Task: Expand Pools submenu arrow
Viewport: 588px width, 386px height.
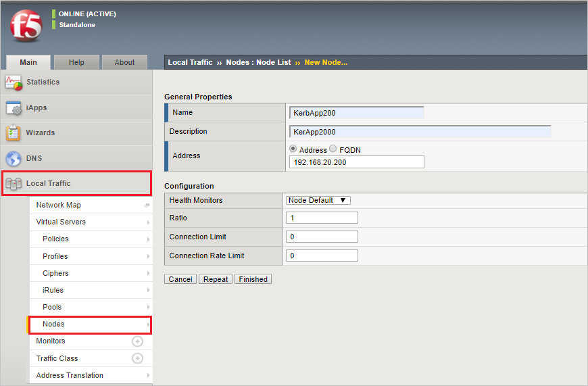Action: coord(148,307)
